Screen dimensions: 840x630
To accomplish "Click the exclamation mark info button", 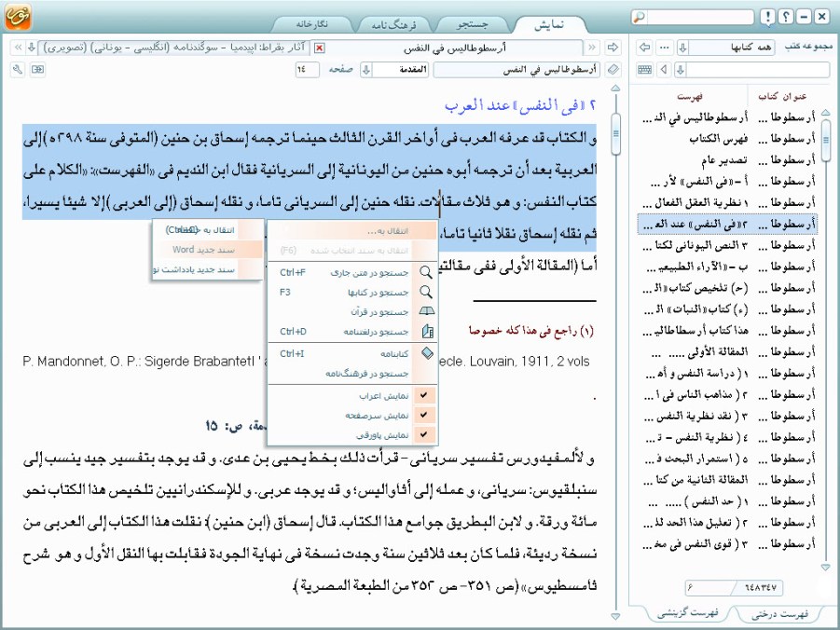I will pyautogui.click(x=767, y=17).
